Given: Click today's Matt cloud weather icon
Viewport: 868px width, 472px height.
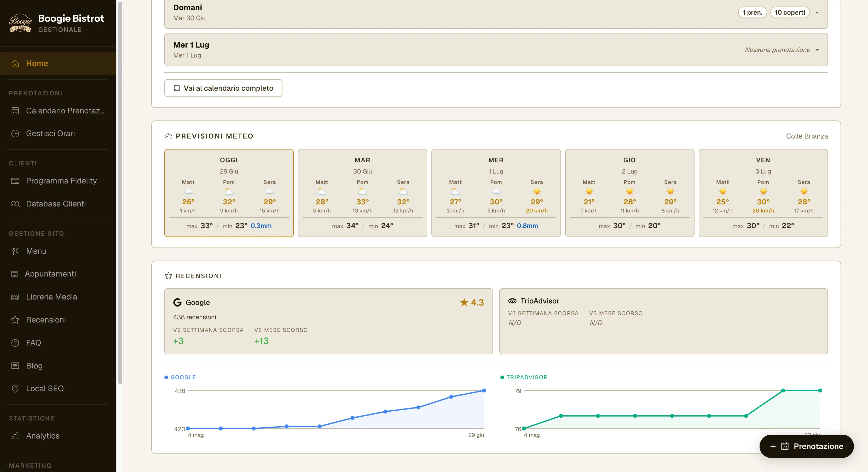Looking at the screenshot, I should tap(188, 191).
